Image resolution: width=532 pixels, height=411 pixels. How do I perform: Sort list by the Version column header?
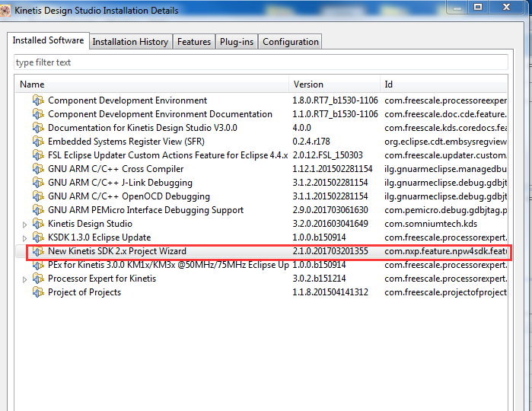coord(335,84)
